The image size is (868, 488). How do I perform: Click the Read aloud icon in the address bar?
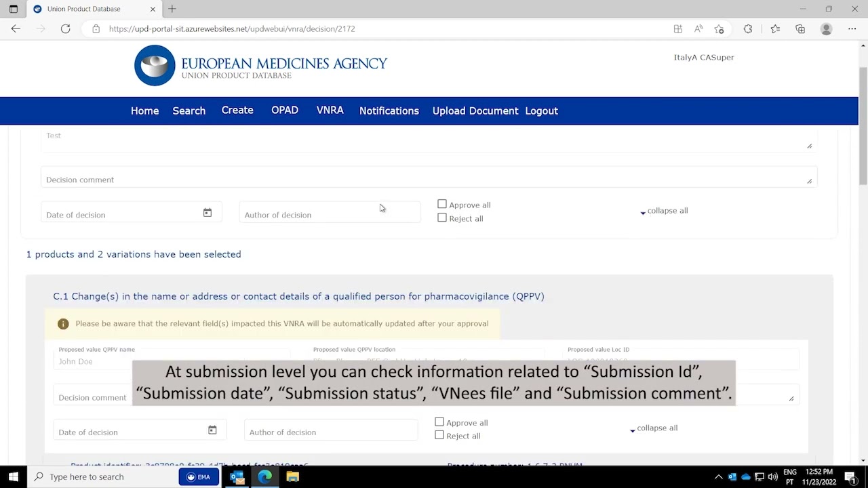click(x=698, y=28)
